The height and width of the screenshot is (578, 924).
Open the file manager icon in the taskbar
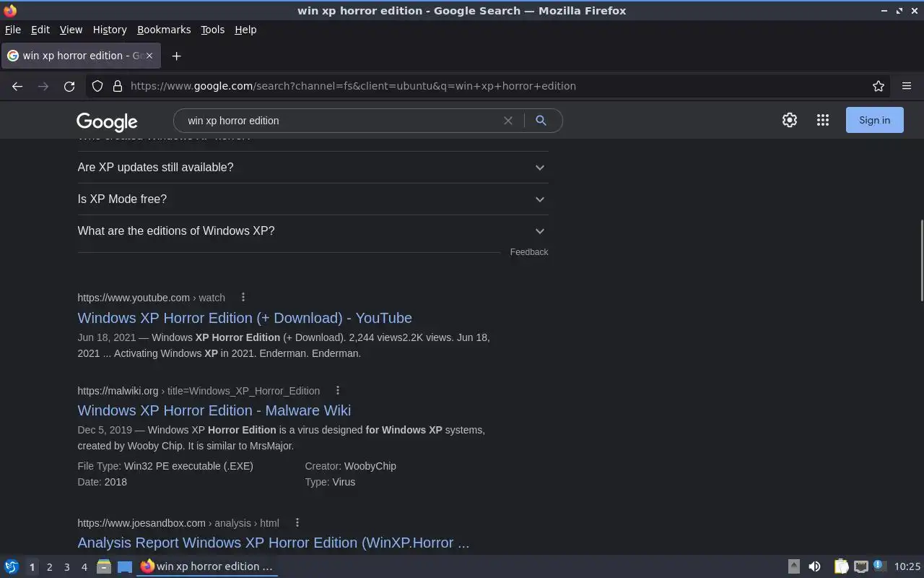[104, 566]
